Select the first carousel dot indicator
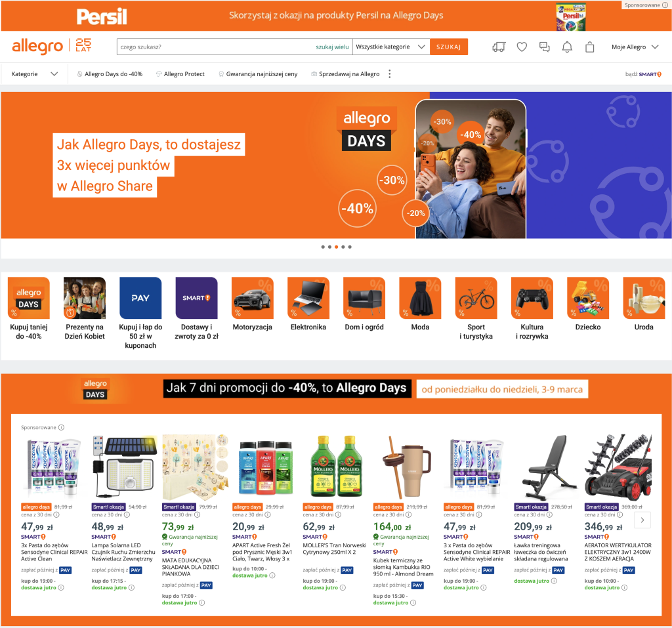672x628 pixels. coord(323,247)
